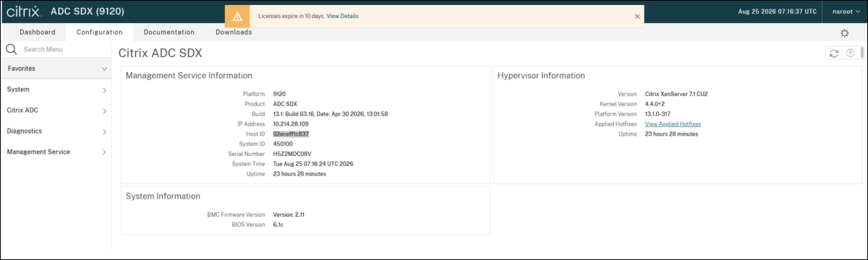This screenshot has height=260, width=868.
Task: Expand the Diagnostics menu arrow
Action: tap(104, 132)
